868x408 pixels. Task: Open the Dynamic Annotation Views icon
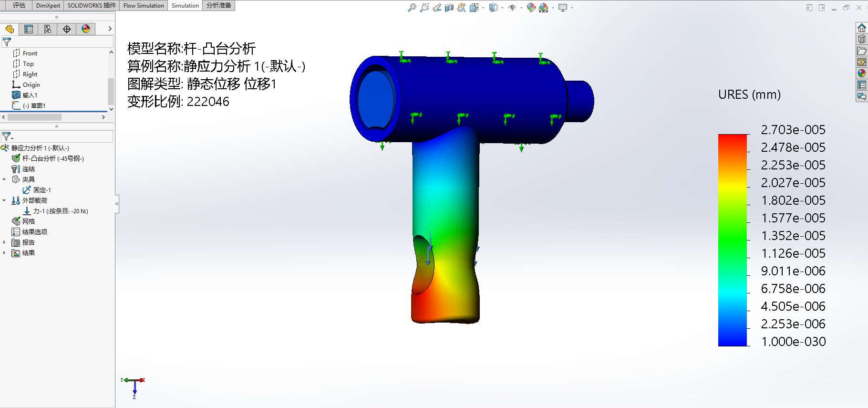461,8
